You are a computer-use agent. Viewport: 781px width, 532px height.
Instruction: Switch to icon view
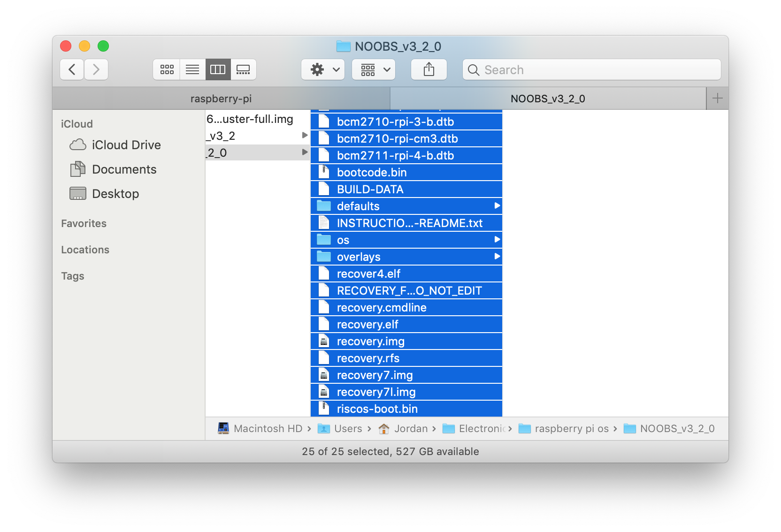click(167, 69)
